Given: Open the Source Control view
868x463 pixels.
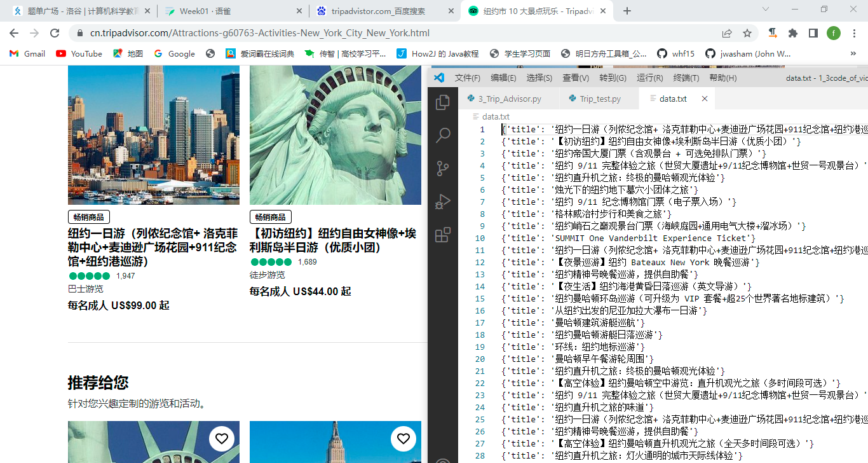Looking at the screenshot, I should tap(443, 169).
